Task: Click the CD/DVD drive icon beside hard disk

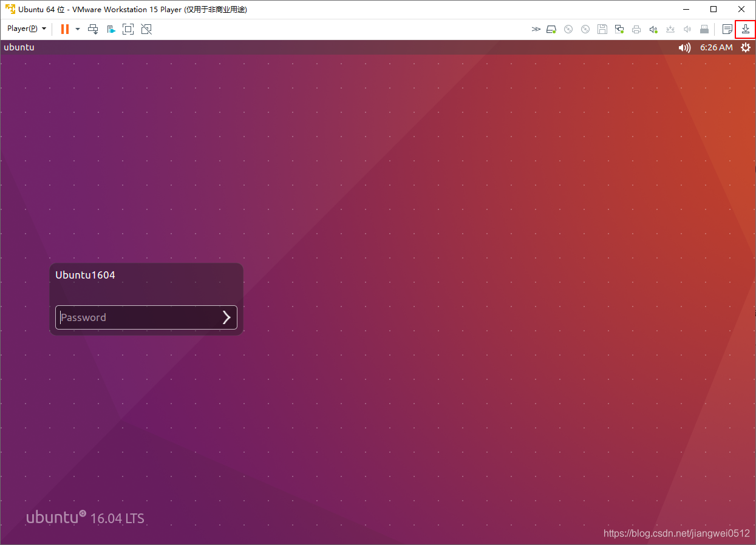Action: [568, 29]
